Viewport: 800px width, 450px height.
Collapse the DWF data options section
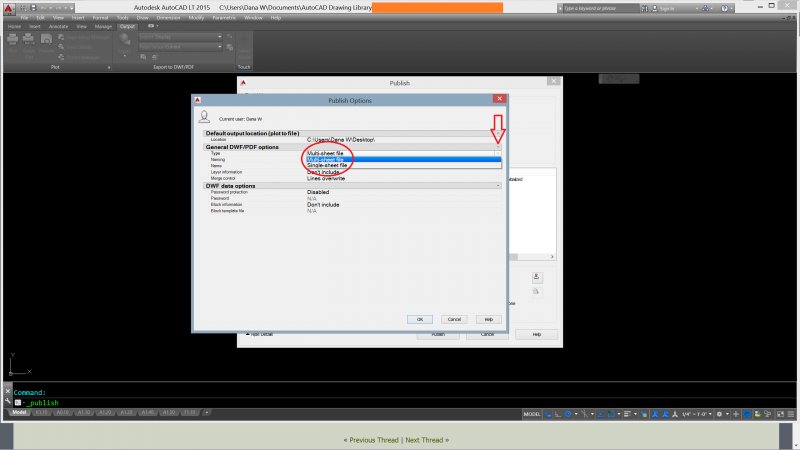(x=498, y=186)
